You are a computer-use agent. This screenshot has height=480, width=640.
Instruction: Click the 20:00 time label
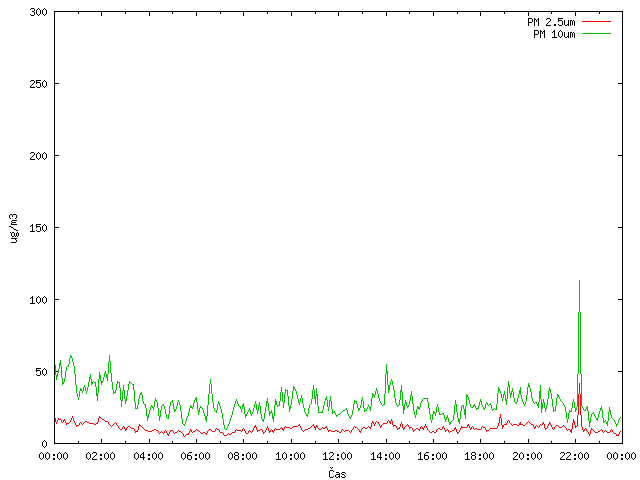pos(527,456)
